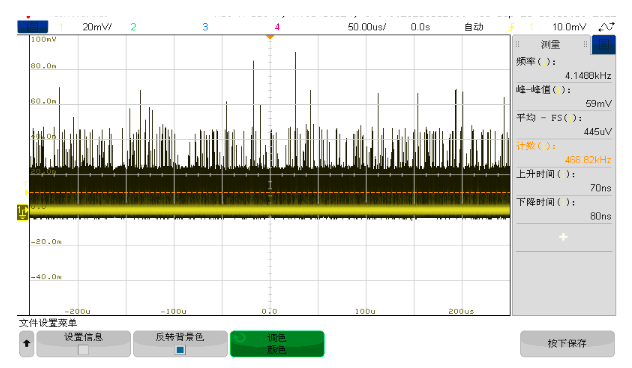Click the 按下保存 button
Image resolution: width=632 pixels, height=368 pixels.
567,344
